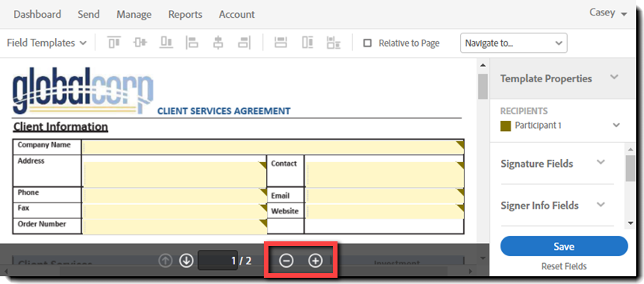
Task: Click the Participant 1 color swatch
Action: pos(506,126)
